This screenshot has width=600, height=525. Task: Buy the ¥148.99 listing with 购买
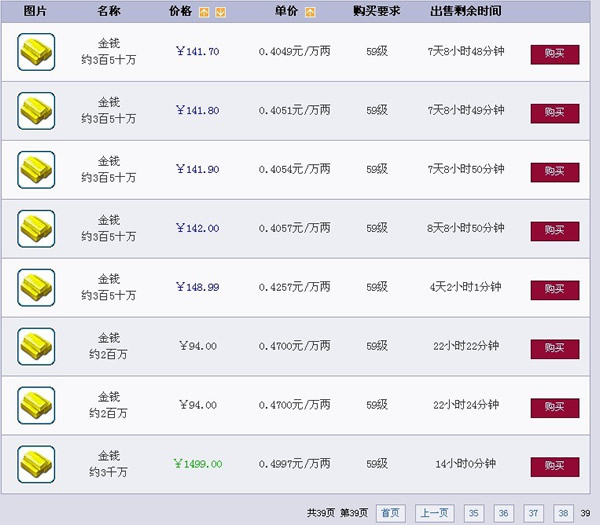coord(554,290)
